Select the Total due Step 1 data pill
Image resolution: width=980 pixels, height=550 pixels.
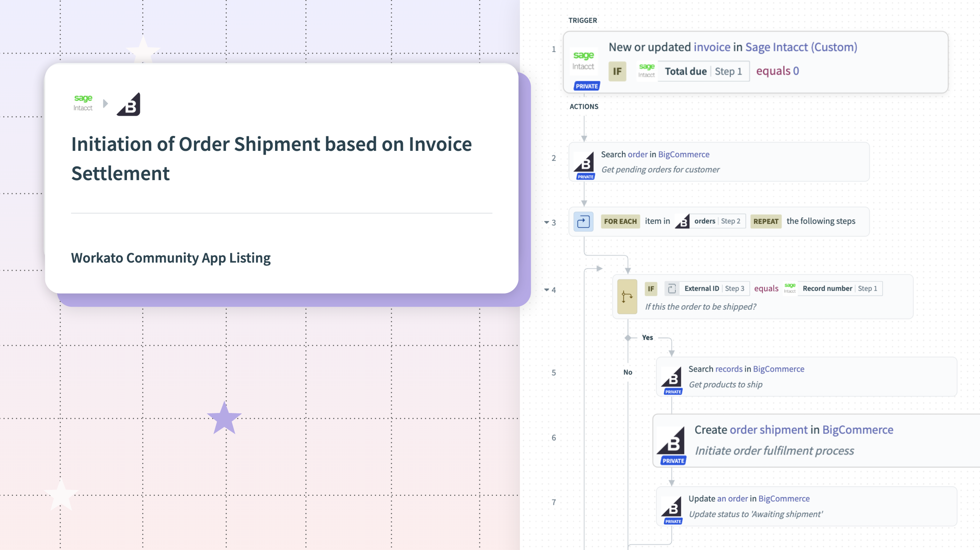tap(704, 71)
